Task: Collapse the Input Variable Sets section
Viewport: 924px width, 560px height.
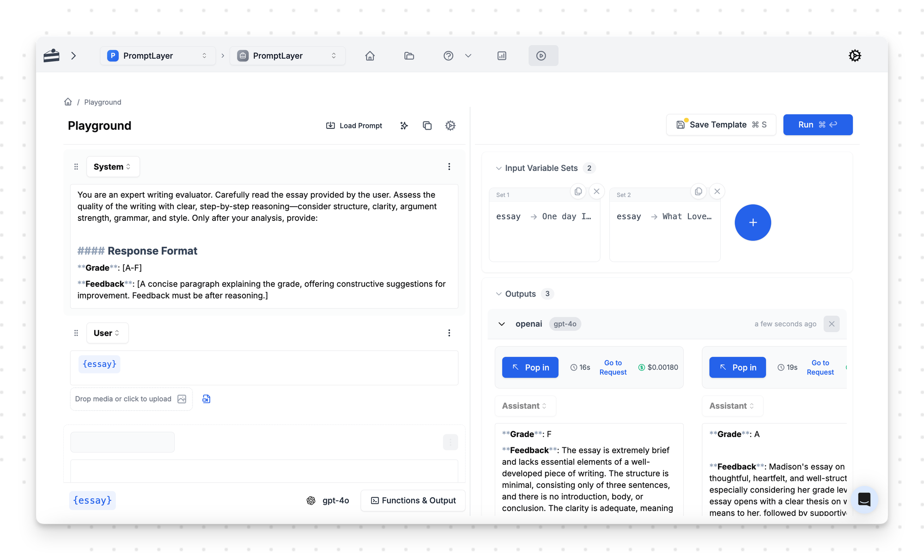Action: tap(499, 168)
